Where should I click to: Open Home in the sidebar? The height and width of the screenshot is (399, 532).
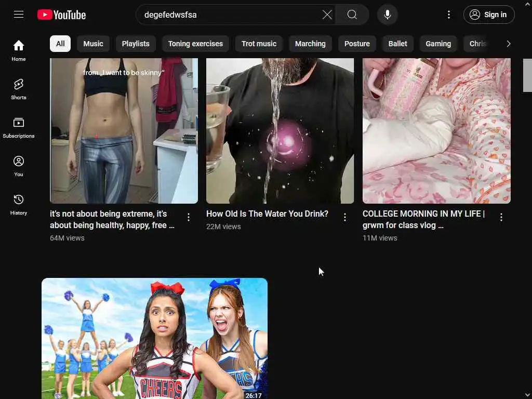tap(19, 50)
